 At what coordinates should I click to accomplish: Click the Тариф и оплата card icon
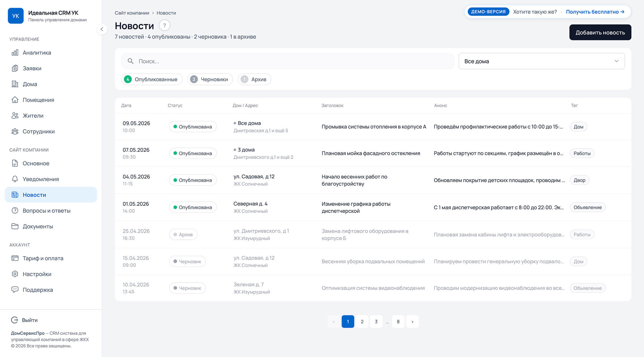click(x=15, y=258)
